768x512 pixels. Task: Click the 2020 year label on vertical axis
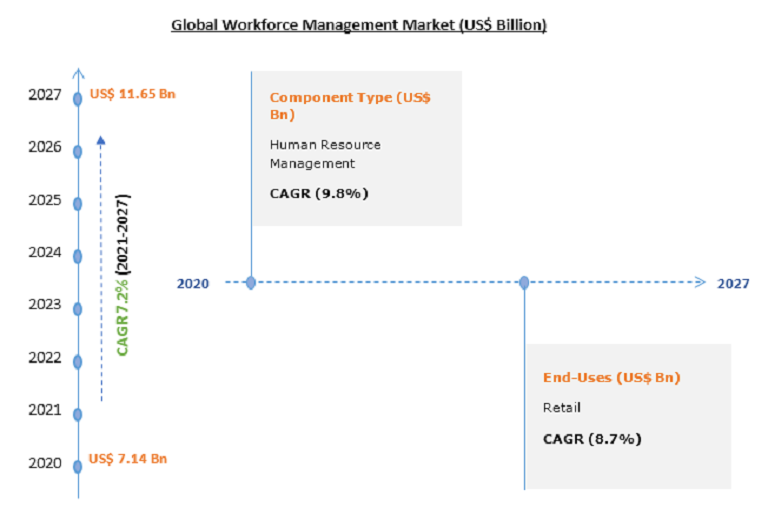(45, 463)
